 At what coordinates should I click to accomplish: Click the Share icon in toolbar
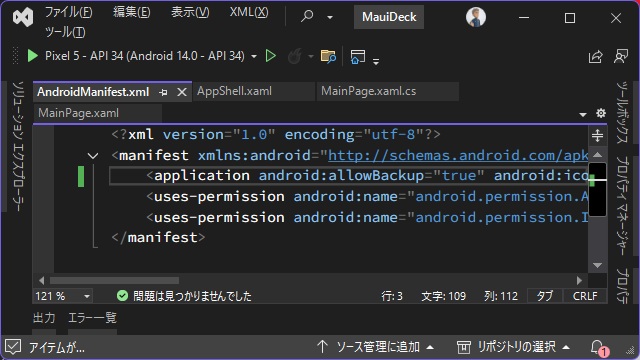596,57
